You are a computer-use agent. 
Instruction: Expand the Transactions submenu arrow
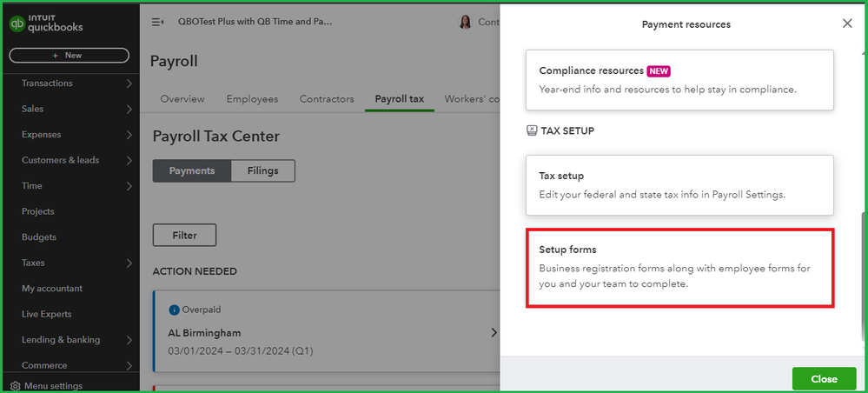coord(129,83)
